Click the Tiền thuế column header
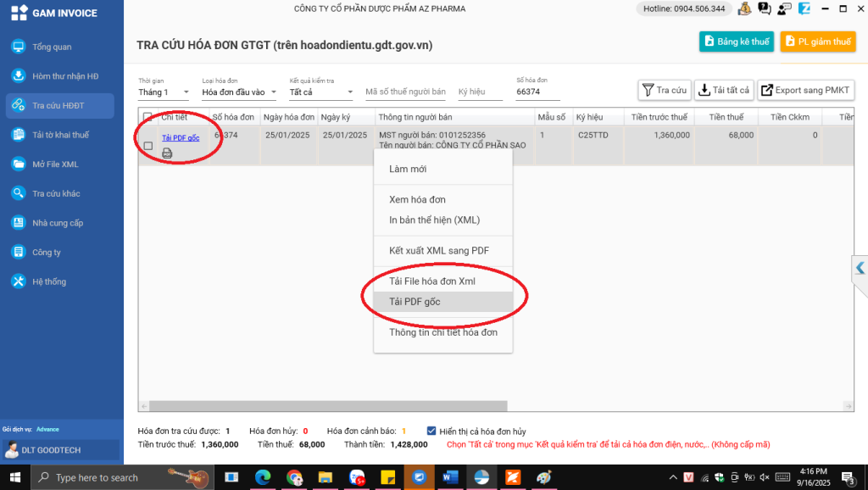The width and height of the screenshot is (868, 490). click(x=726, y=117)
